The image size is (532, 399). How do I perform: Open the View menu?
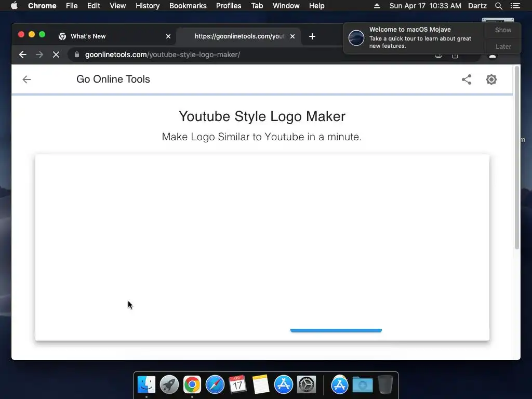coord(118,6)
